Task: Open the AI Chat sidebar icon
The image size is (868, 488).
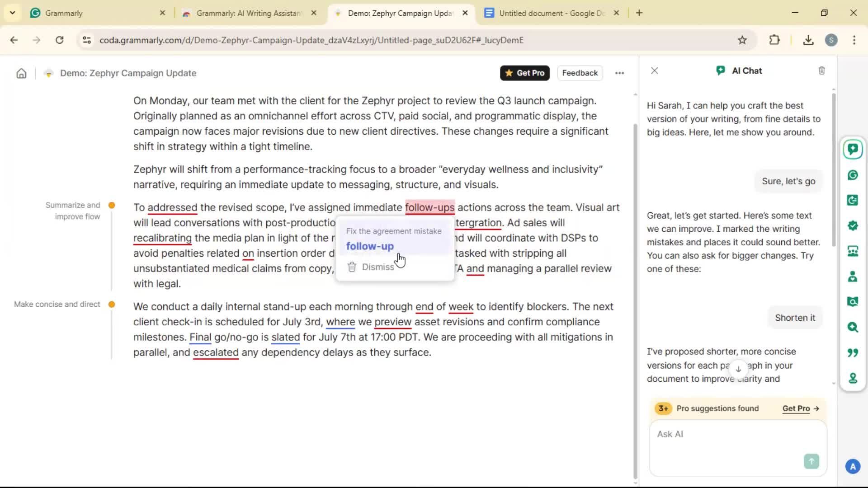Action: [853, 150]
